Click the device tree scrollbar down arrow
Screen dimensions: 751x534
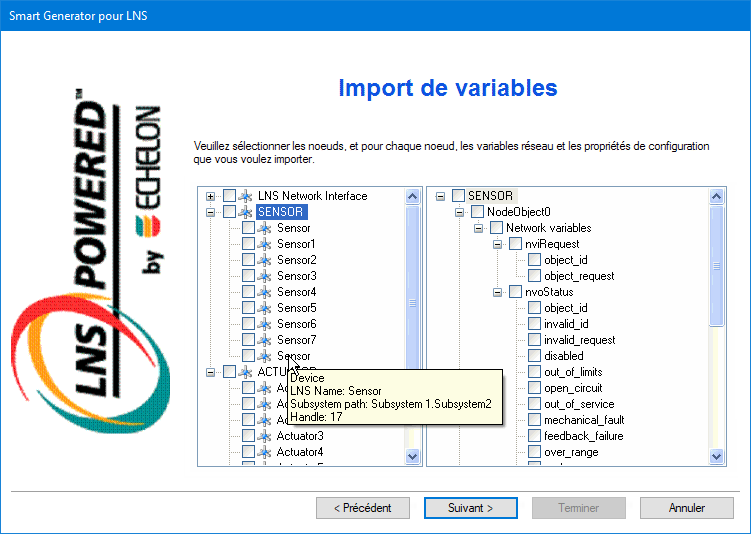pos(412,456)
